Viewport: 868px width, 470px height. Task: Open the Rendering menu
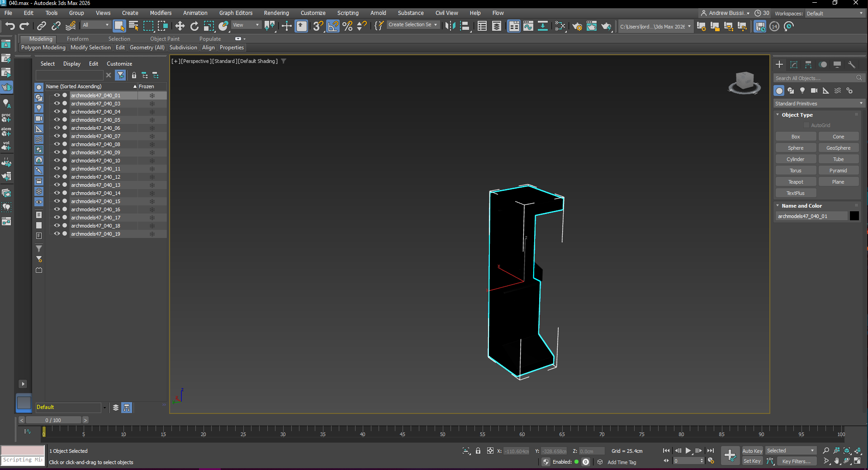pyautogui.click(x=276, y=13)
